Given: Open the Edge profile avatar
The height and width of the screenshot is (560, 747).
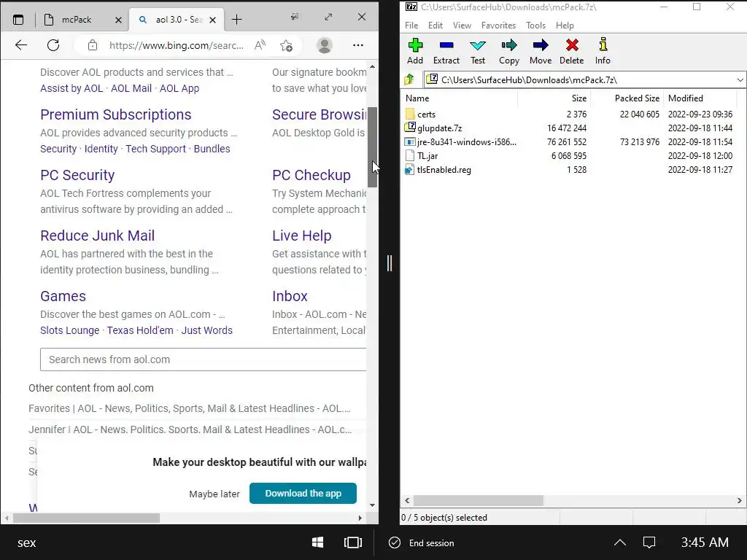Looking at the screenshot, I should [x=325, y=45].
